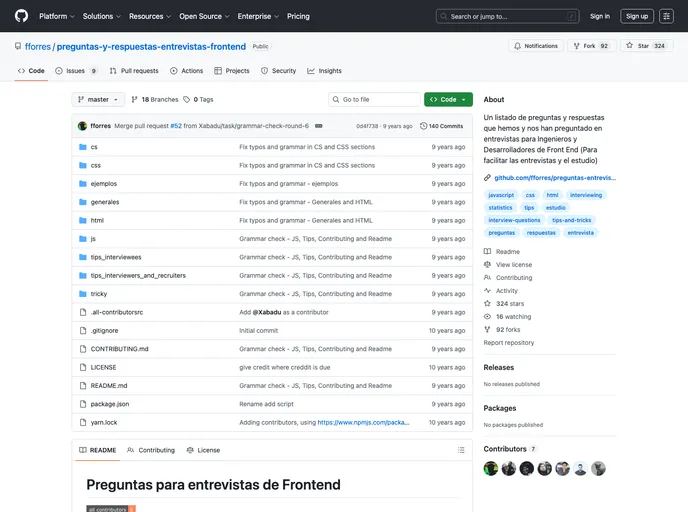688x512 pixels.
Task: Open the 18 Branches link
Action: click(x=155, y=100)
